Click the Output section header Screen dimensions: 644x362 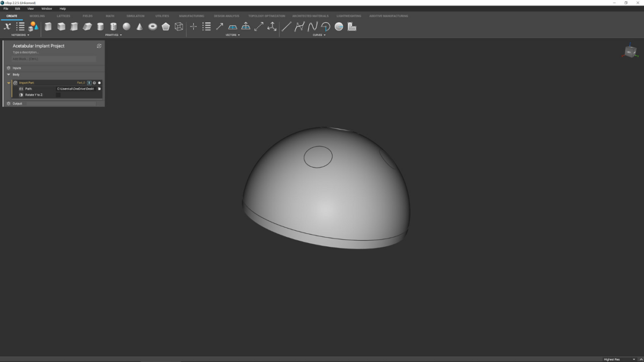[17, 103]
